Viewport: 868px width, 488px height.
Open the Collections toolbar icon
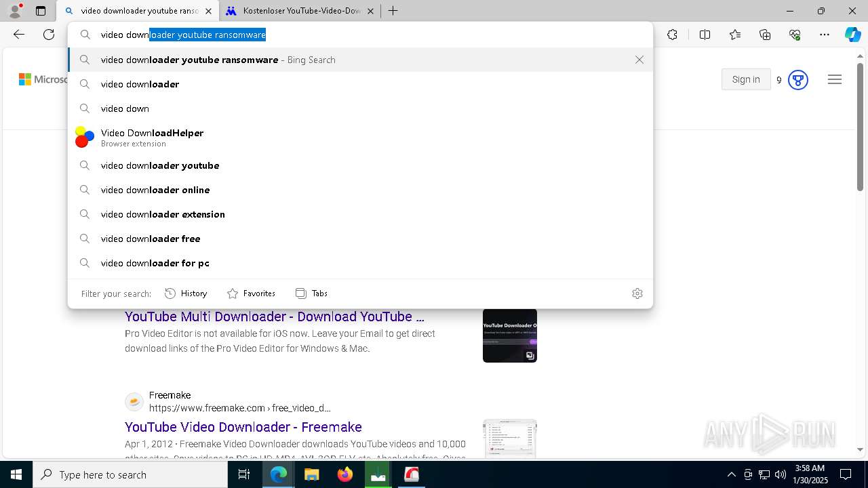click(x=765, y=35)
